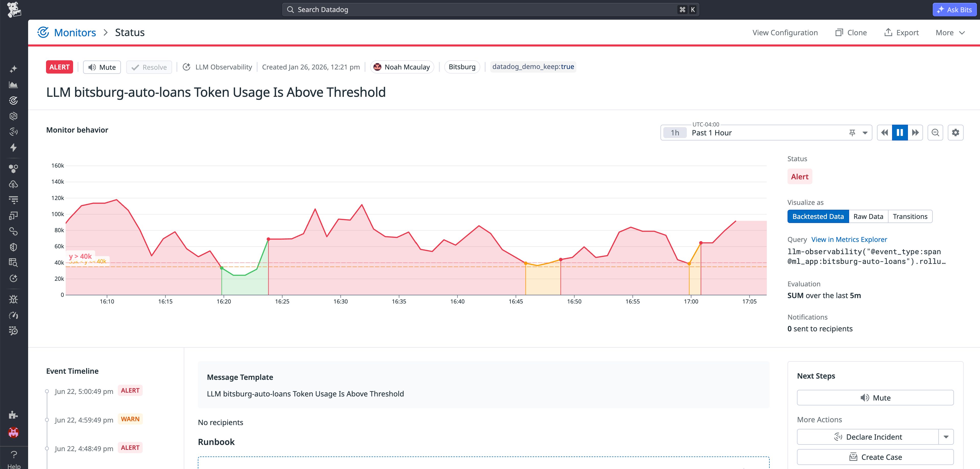Click the Search Datadog field
This screenshot has width=980, height=469.
490,10
